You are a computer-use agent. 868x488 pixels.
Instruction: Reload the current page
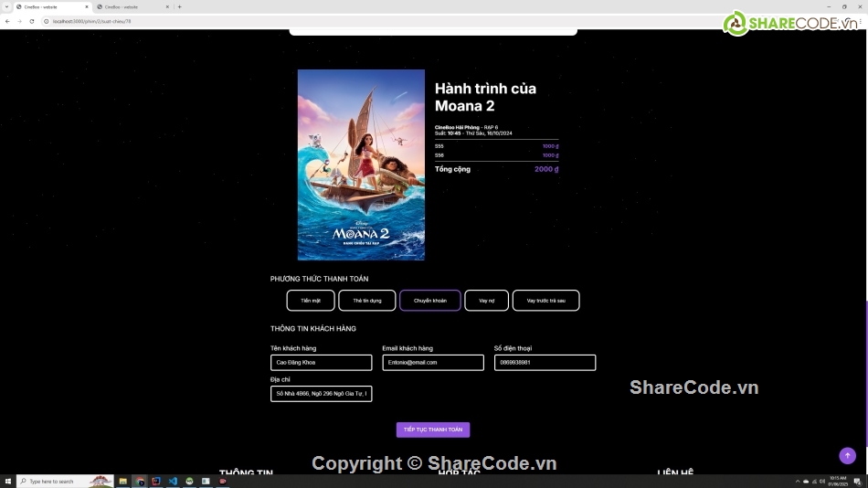tap(32, 21)
